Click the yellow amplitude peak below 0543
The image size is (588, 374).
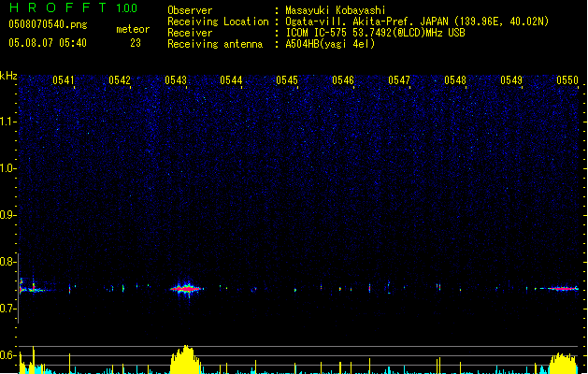[185, 359]
